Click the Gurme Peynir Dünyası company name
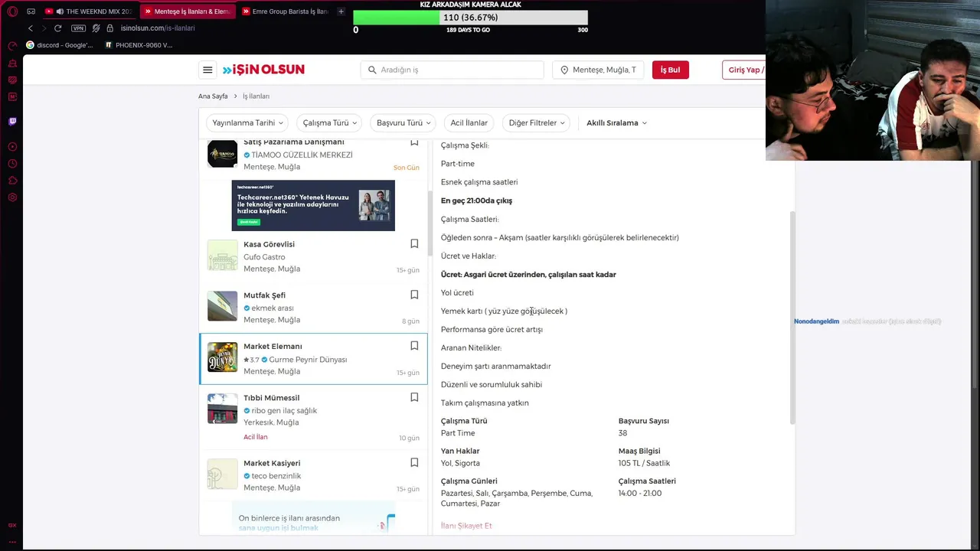This screenshot has height=551, width=980. point(308,360)
